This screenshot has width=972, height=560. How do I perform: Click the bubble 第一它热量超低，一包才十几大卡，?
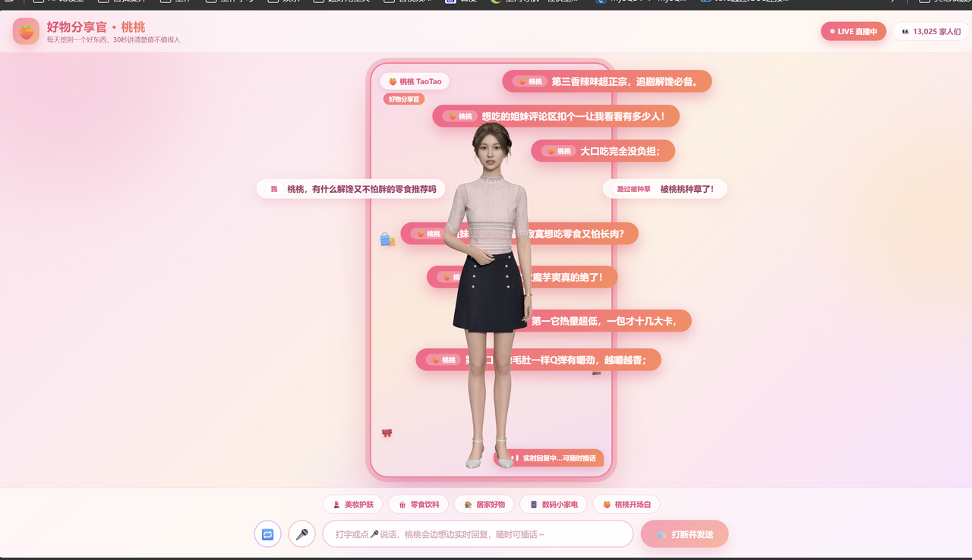tap(600, 321)
